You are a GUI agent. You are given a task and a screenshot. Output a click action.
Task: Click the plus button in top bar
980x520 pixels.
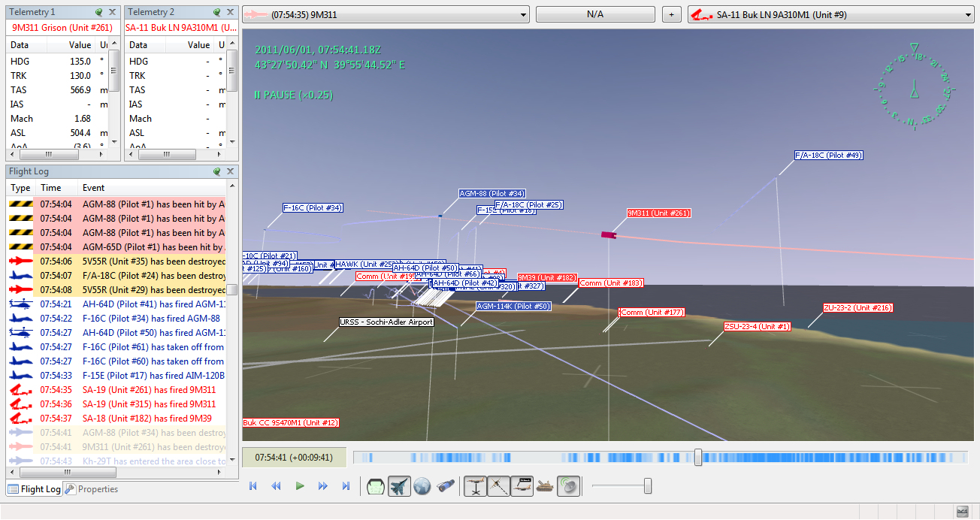tap(672, 14)
